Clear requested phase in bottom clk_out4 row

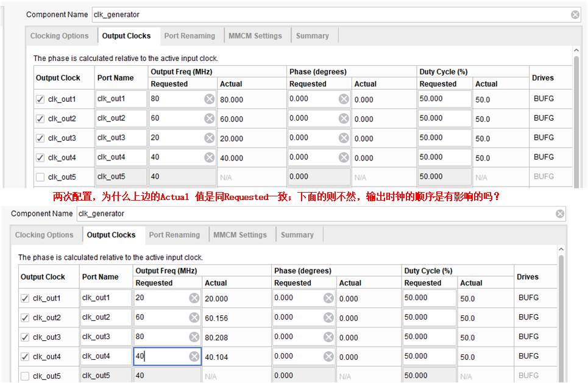pyautogui.click(x=328, y=356)
